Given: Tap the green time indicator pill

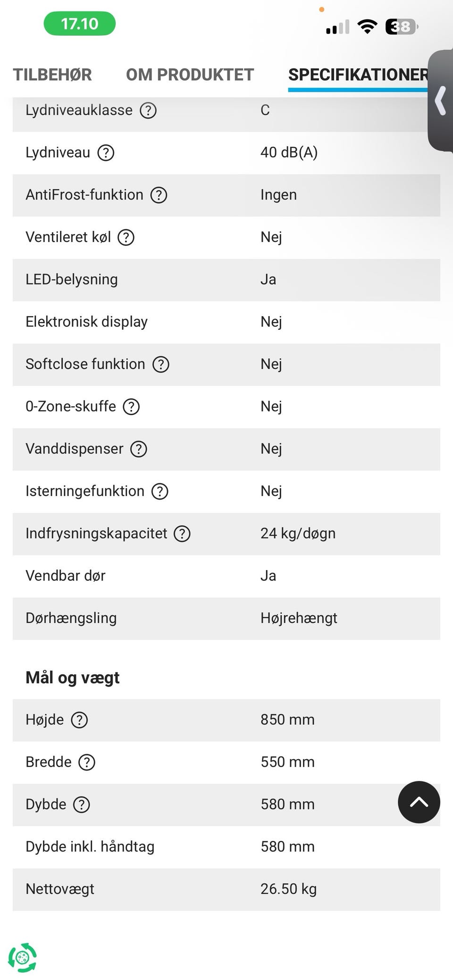Looking at the screenshot, I should pyautogui.click(x=79, y=24).
